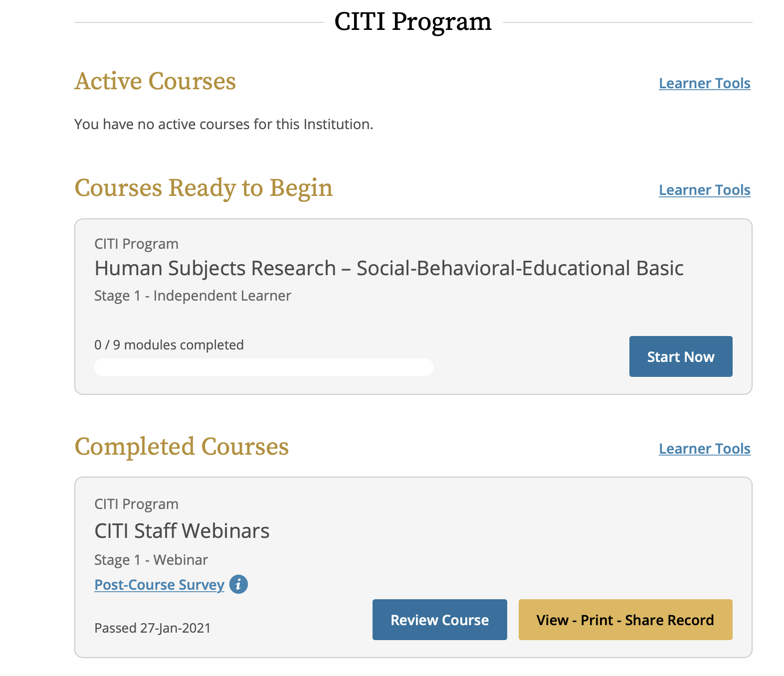Click the CITI Staff Webinars course title

point(182,530)
